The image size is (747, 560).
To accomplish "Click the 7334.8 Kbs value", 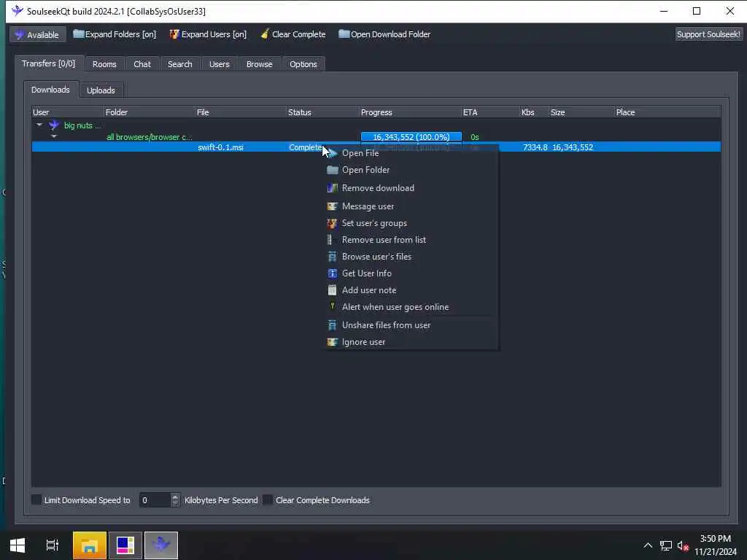I will (535, 147).
